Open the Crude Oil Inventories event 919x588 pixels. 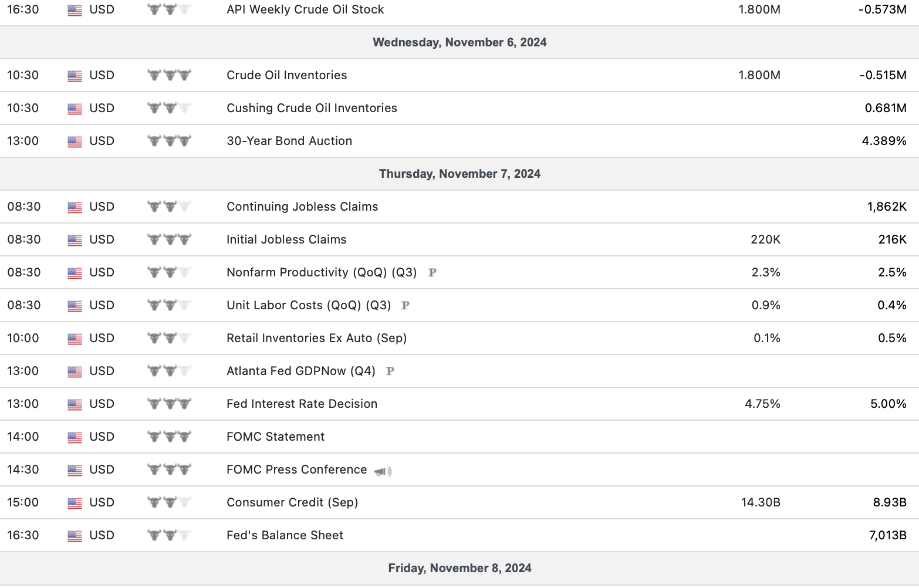(286, 75)
